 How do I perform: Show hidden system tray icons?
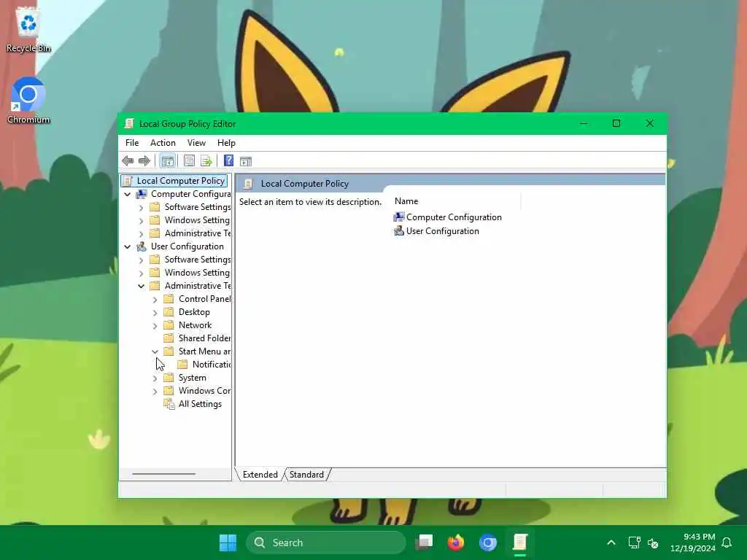(x=611, y=542)
